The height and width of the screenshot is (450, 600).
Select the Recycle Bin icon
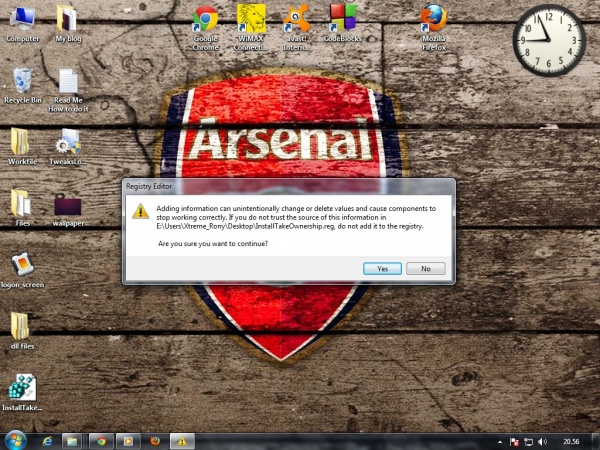[x=23, y=86]
